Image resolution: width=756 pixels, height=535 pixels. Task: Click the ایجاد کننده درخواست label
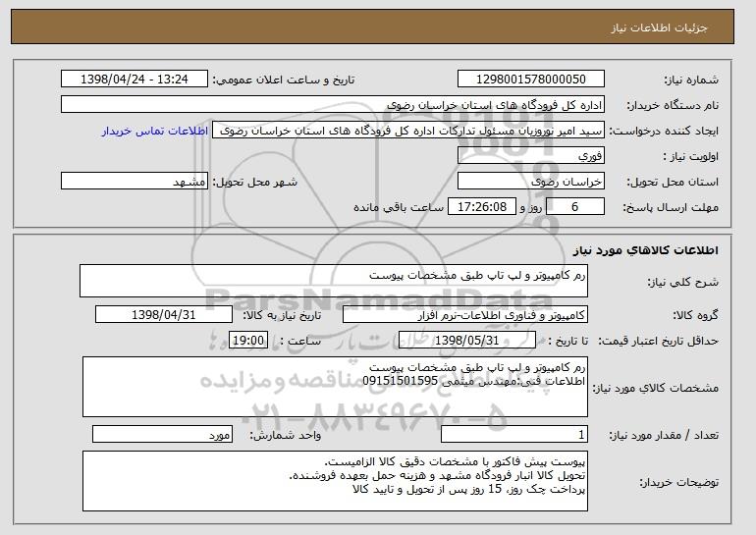(664, 132)
